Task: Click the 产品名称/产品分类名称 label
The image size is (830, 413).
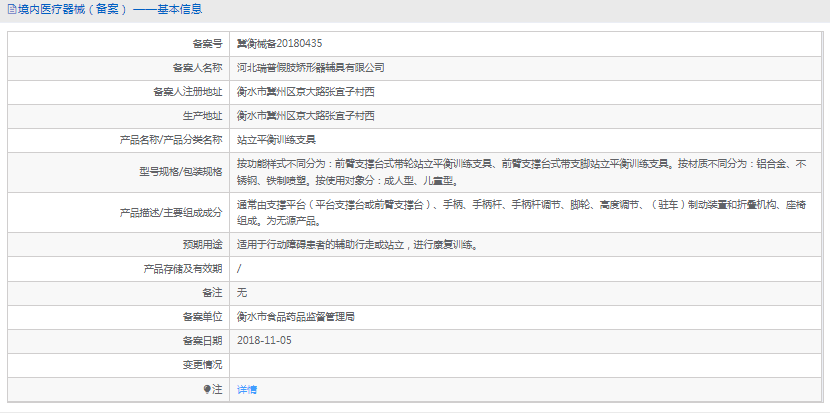Action: pos(171,140)
